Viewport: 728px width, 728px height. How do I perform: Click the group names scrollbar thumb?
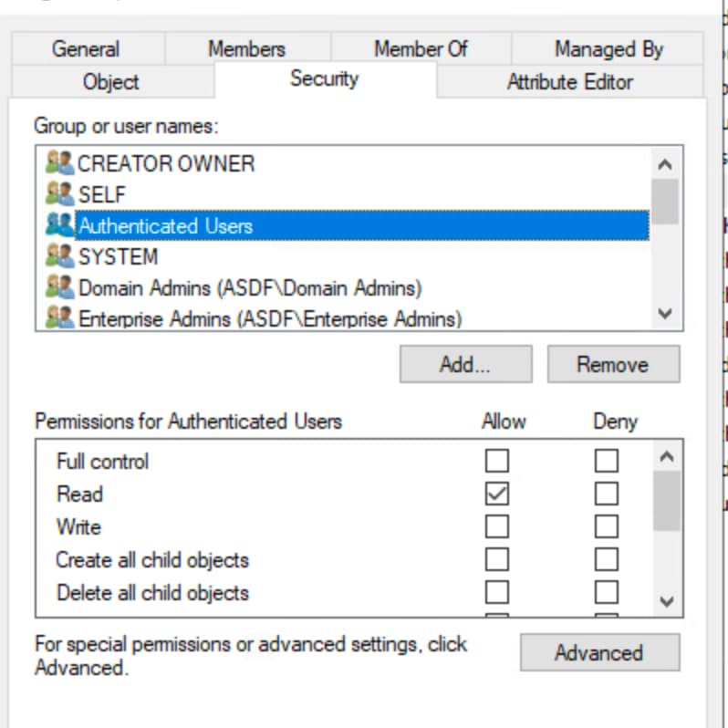(665, 202)
